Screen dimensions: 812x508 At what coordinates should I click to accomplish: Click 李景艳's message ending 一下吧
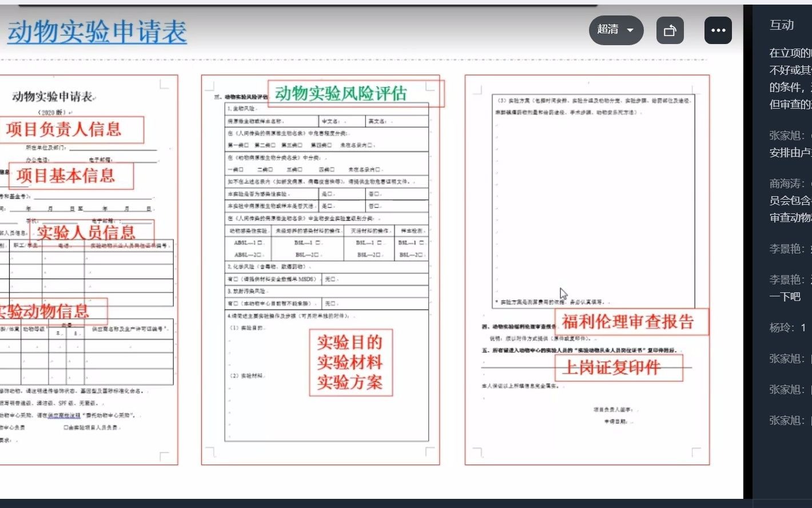[x=790, y=288]
